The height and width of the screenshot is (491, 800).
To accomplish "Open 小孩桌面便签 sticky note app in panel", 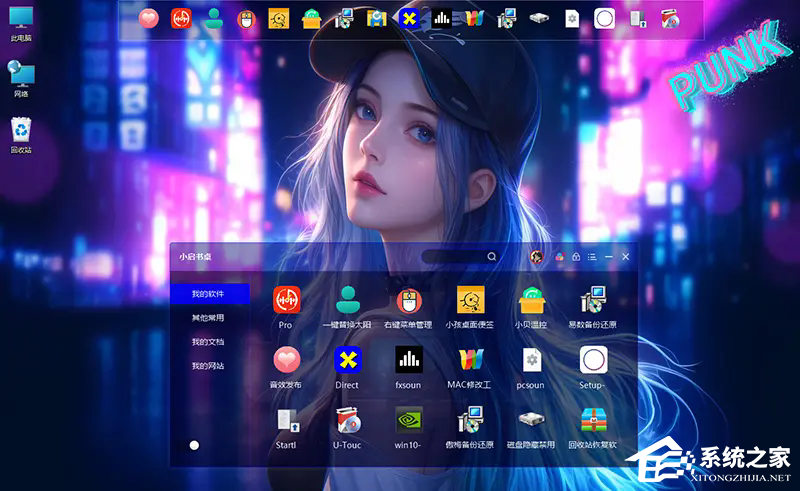I will (470, 300).
